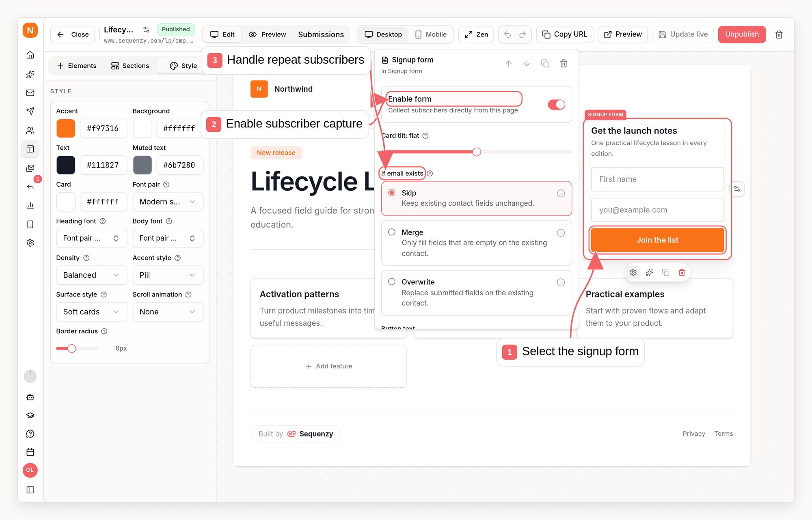Show info for the Overwrite option
The height and width of the screenshot is (520, 812).
click(x=561, y=282)
